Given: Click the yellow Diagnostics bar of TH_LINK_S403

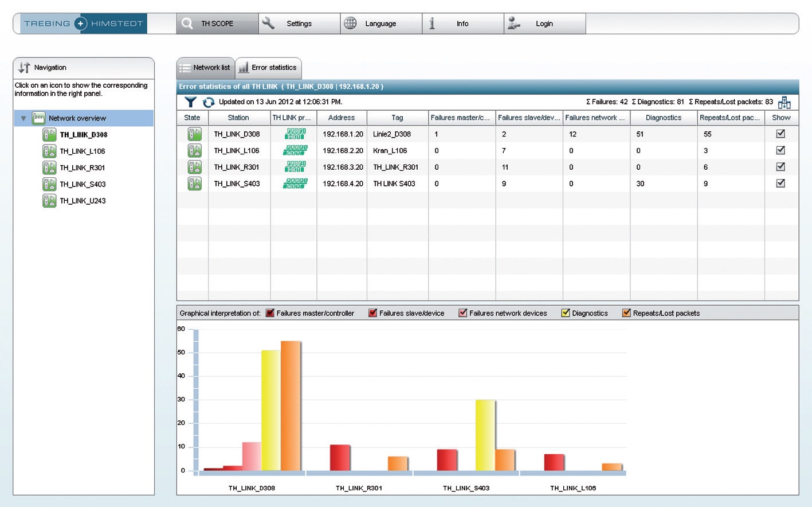Looking at the screenshot, I should pos(485,435).
